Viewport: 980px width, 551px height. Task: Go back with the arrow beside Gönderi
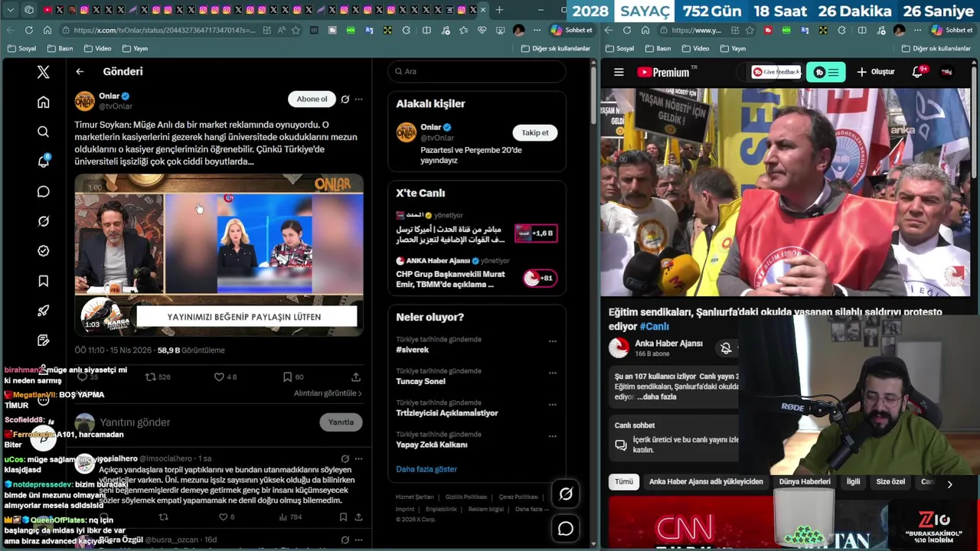point(80,71)
